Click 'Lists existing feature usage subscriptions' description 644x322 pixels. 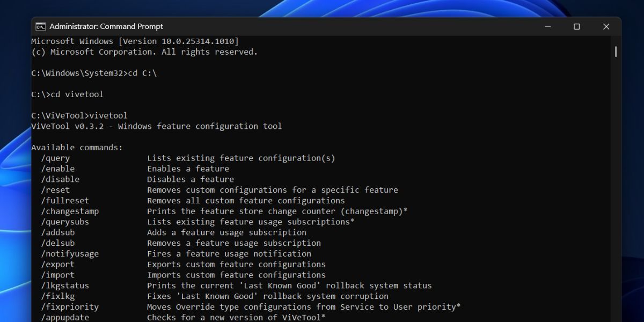point(251,222)
